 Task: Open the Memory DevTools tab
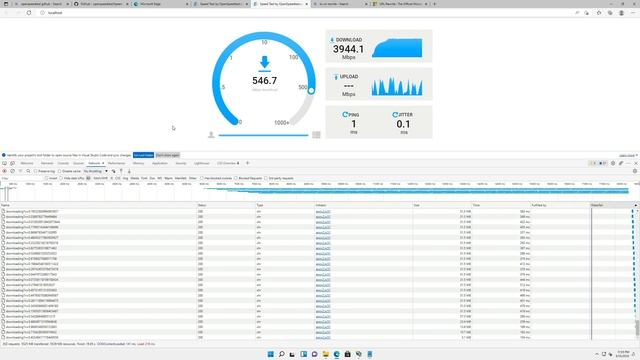tap(138, 163)
